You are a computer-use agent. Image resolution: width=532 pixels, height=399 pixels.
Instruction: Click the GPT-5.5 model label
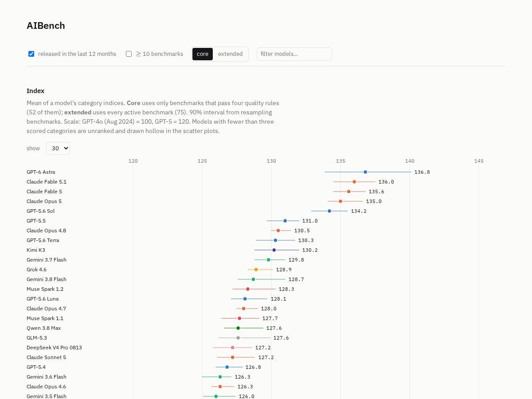point(36,221)
